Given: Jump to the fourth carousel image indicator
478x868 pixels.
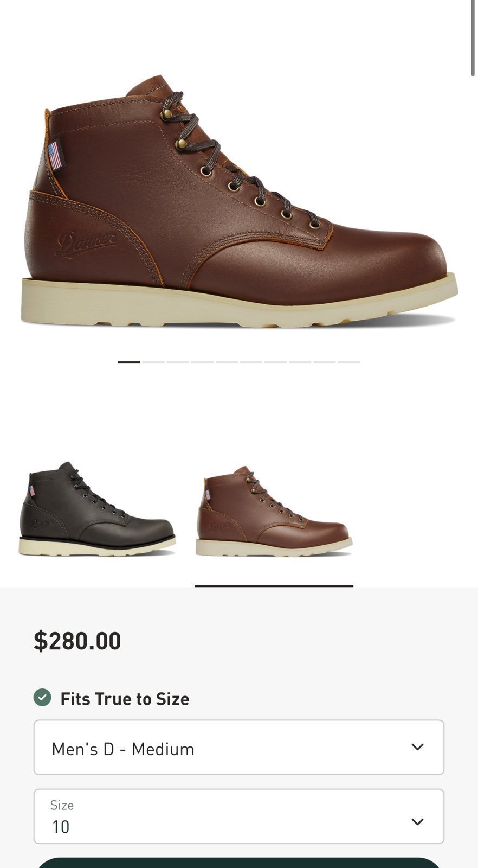Looking at the screenshot, I should [x=202, y=362].
